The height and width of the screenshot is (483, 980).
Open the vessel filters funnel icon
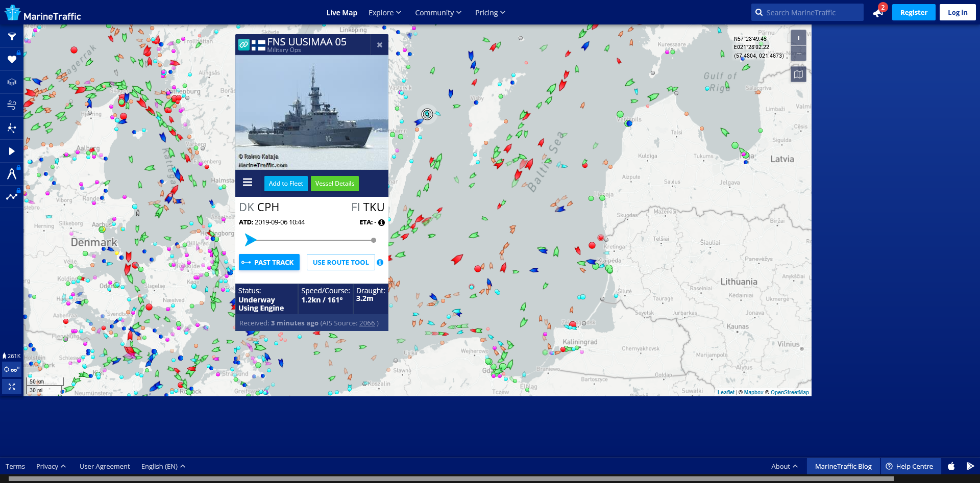[x=12, y=37]
